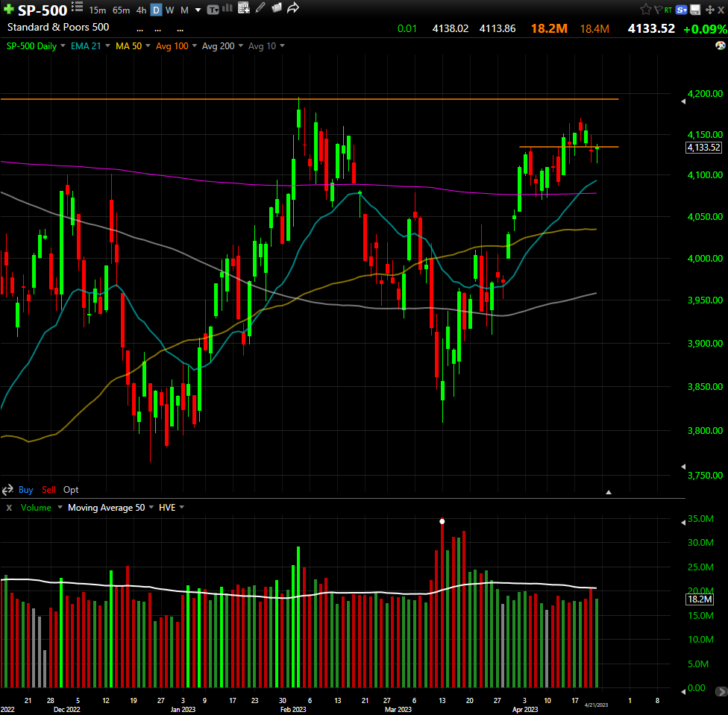Click the RT real-time indicator
The image size is (728, 715).
click(x=668, y=10)
